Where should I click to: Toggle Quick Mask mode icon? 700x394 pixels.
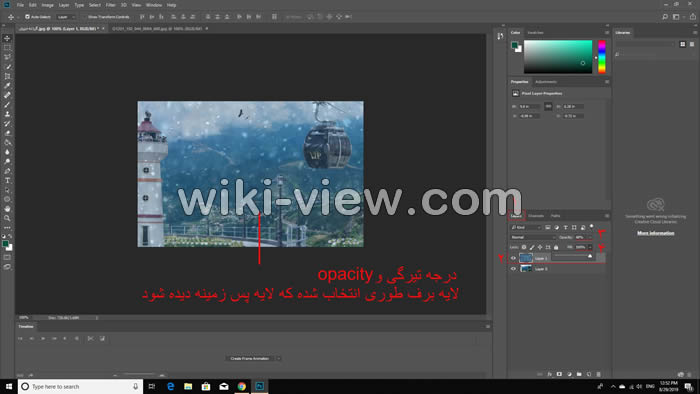tap(7, 257)
